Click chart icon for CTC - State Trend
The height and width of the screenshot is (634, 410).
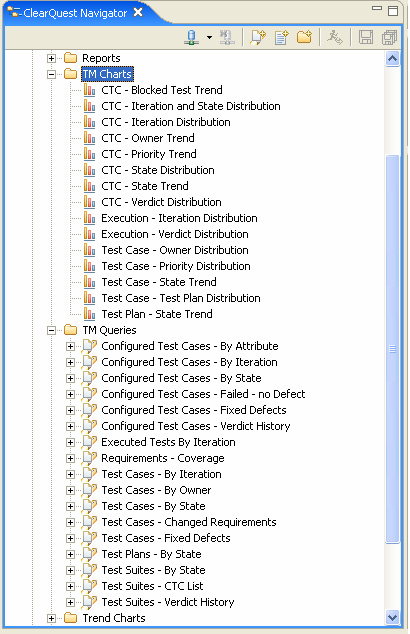click(x=89, y=186)
